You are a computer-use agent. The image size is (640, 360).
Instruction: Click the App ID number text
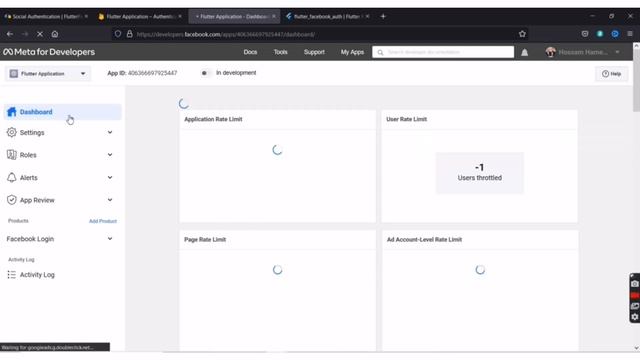click(x=152, y=73)
